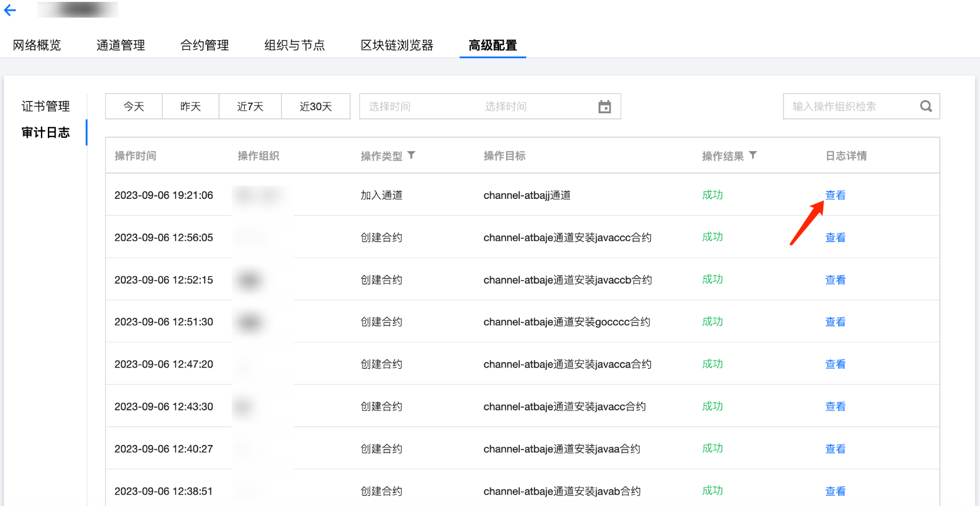Screen dimensions: 980x506
Task: Select timestamp 2023-09-06 12:52:15
Action: 164,279
